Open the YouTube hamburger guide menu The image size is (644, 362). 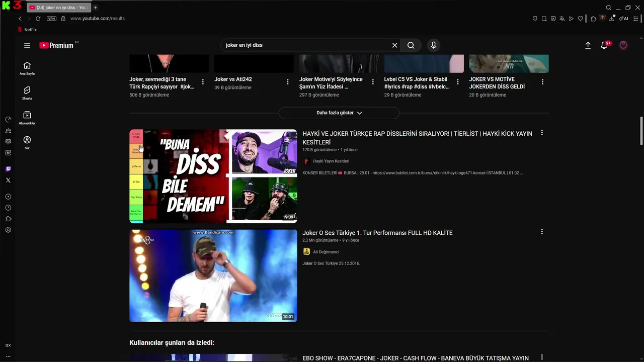coord(27,45)
